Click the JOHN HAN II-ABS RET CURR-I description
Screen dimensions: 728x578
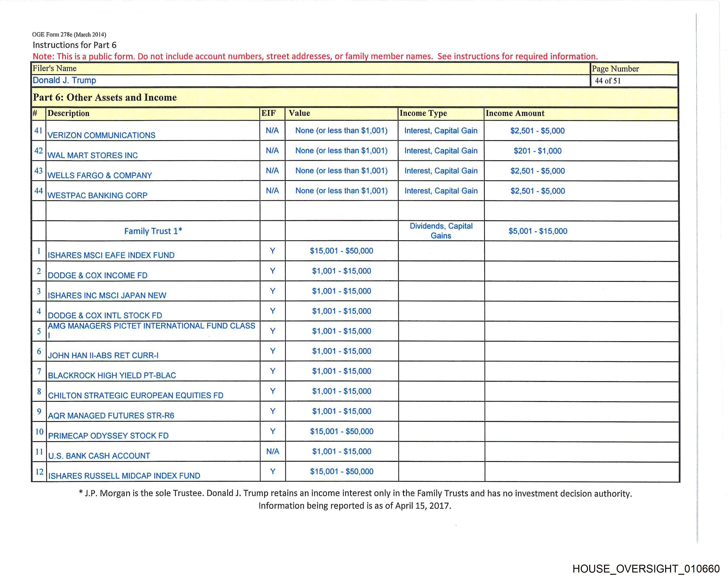pyautogui.click(x=103, y=355)
